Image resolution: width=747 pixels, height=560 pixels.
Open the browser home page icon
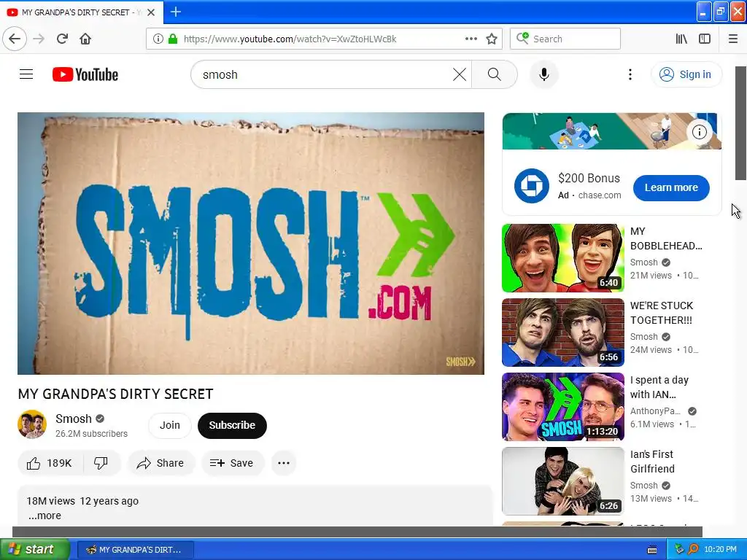click(x=85, y=39)
